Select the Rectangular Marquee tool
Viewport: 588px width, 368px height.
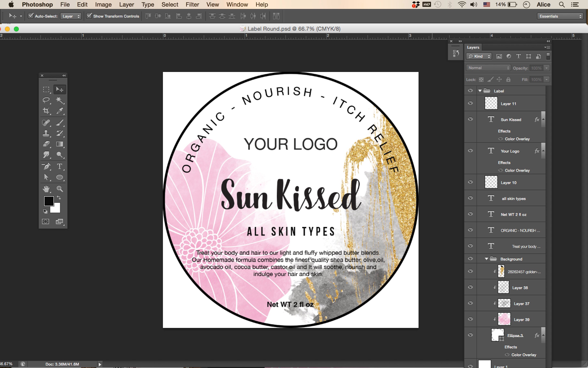tap(46, 90)
